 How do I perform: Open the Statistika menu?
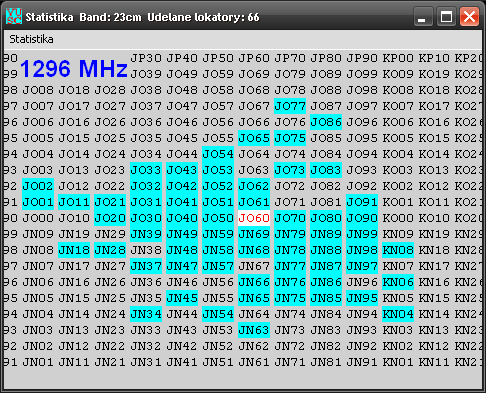click(x=31, y=39)
